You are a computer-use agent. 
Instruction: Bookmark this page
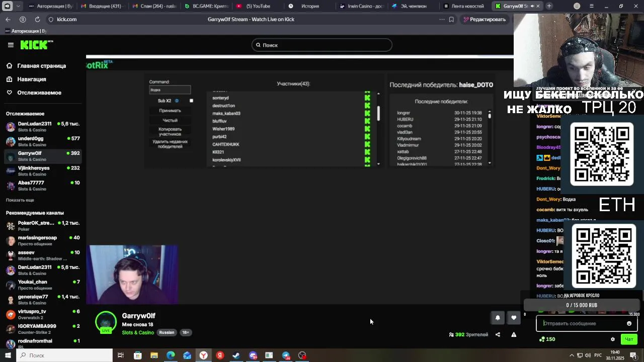click(451, 19)
